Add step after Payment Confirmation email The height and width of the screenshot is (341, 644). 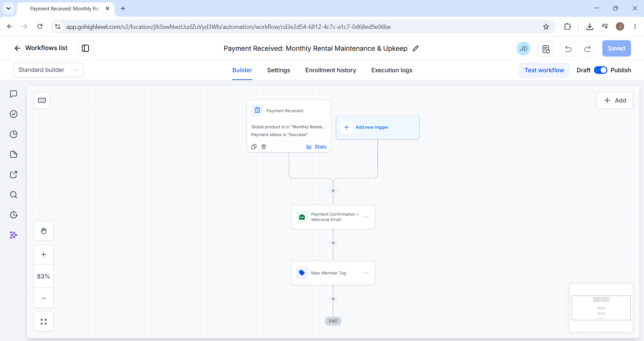(333, 243)
